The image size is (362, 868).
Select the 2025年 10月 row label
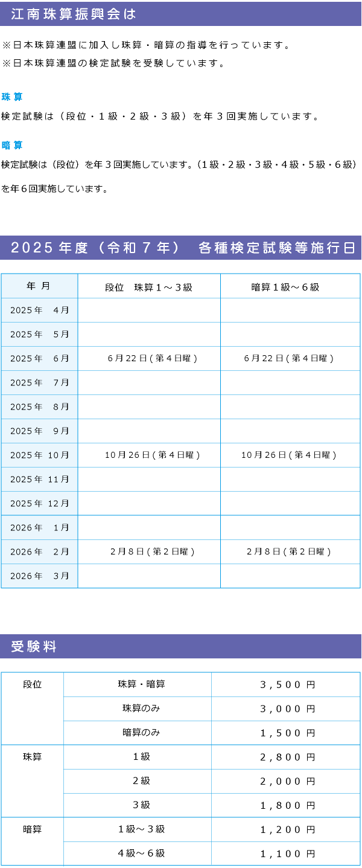[x=39, y=455]
